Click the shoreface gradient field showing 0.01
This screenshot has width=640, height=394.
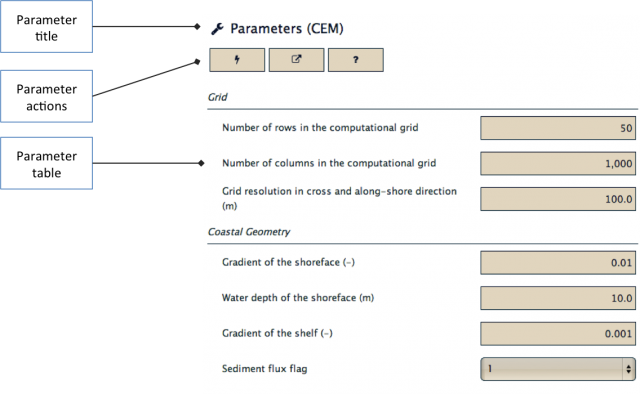click(x=558, y=263)
